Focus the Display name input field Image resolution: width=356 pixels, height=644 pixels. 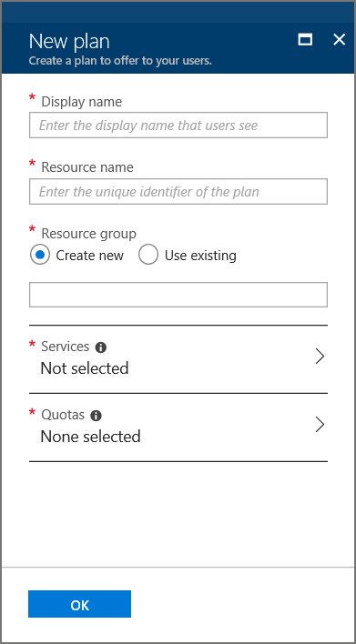[x=178, y=126]
